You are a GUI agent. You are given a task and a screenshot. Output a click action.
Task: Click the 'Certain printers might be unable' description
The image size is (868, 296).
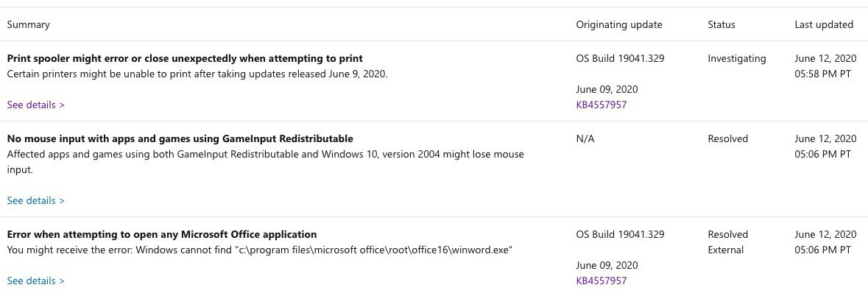click(197, 74)
